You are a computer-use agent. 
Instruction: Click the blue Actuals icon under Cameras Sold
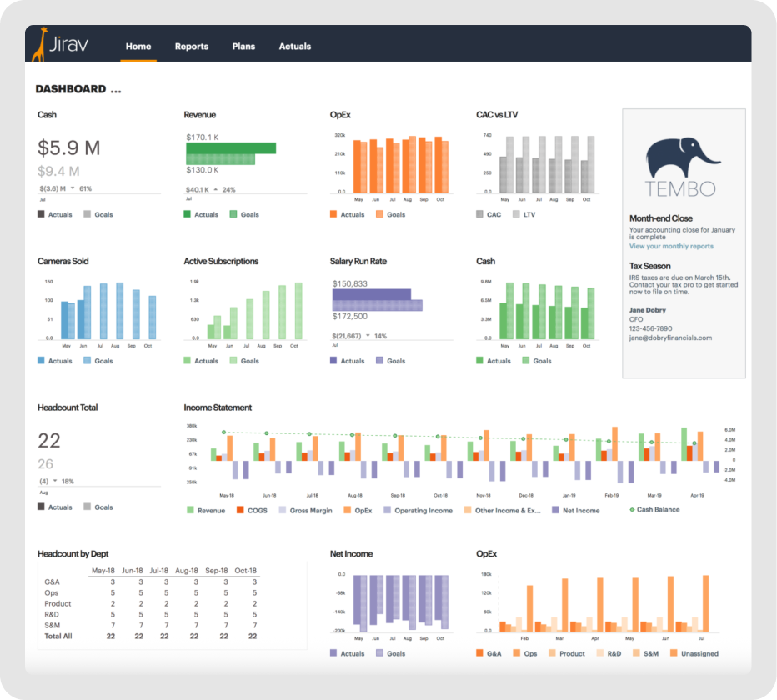[41, 360]
